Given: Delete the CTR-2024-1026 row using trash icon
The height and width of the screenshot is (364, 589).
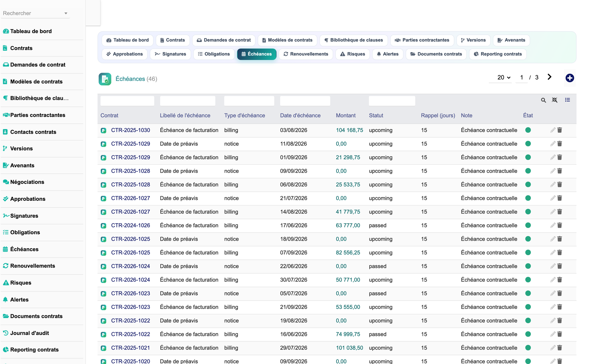Looking at the screenshot, I should [560, 225].
